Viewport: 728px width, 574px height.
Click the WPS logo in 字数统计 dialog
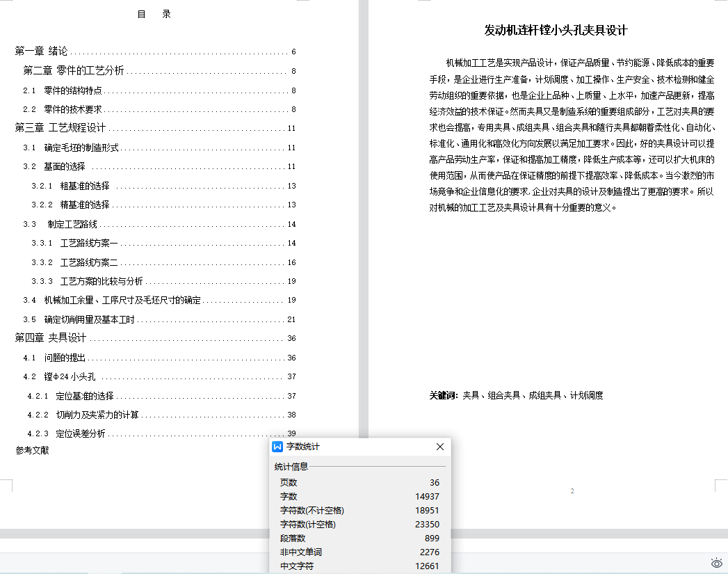click(x=277, y=447)
